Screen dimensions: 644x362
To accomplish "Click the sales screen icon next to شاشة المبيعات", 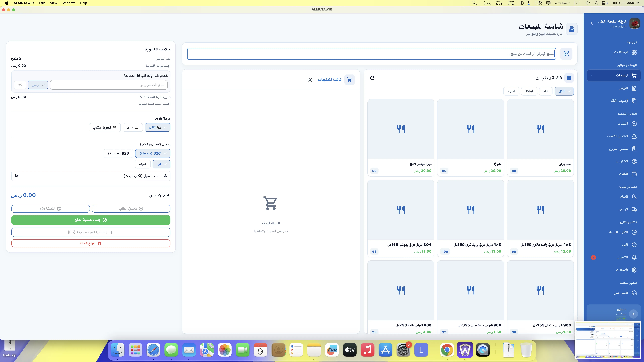I will click(572, 29).
